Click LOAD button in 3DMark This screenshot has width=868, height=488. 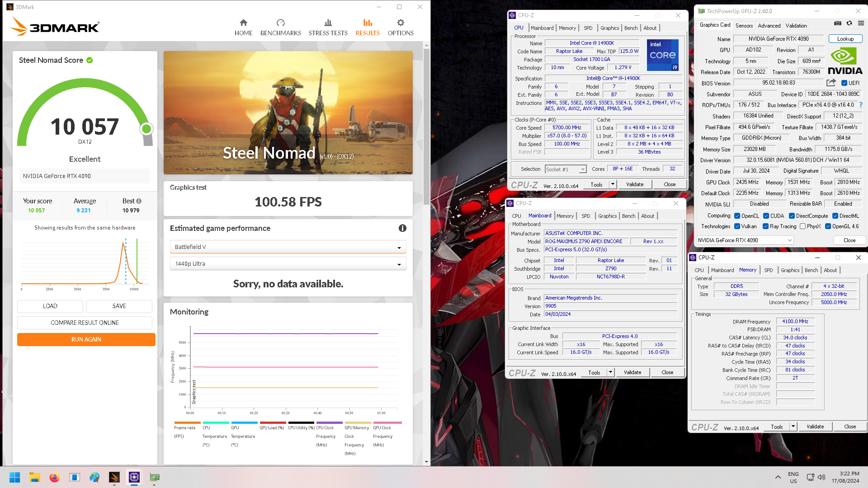point(50,306)
